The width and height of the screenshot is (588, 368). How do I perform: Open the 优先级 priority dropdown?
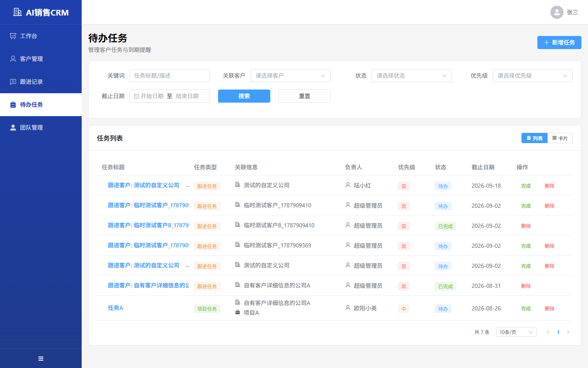[x=533, y=76]
